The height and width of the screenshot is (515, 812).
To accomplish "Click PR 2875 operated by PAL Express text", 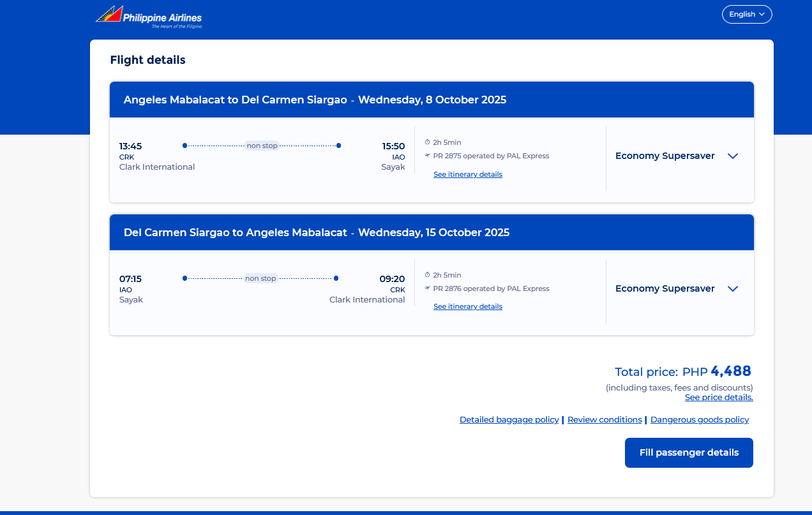I will tap(491, 156).
